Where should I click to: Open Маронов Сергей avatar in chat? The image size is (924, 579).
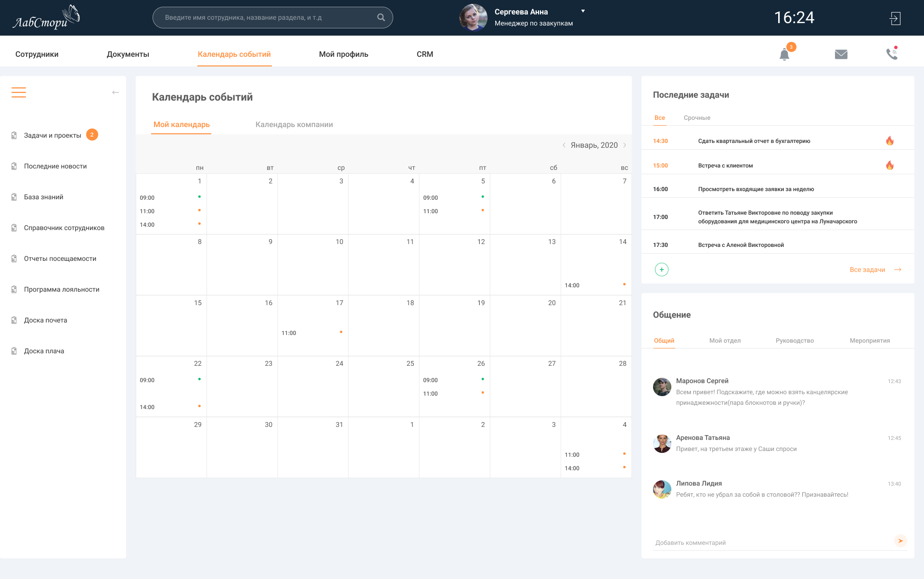662,387
